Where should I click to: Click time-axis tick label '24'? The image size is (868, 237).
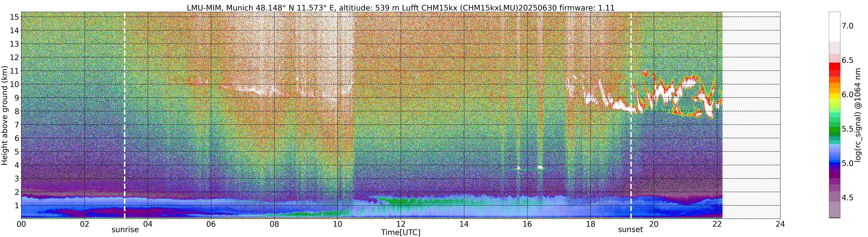coord(780,224)
